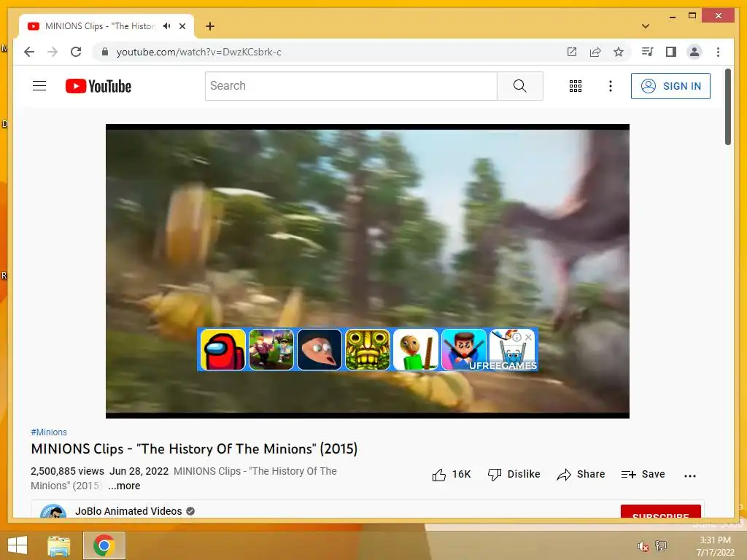Click the Roblox game ad thumbnail
Image resolution: width=747 pixels, height=560 pixels.
(x=271, y=349)
